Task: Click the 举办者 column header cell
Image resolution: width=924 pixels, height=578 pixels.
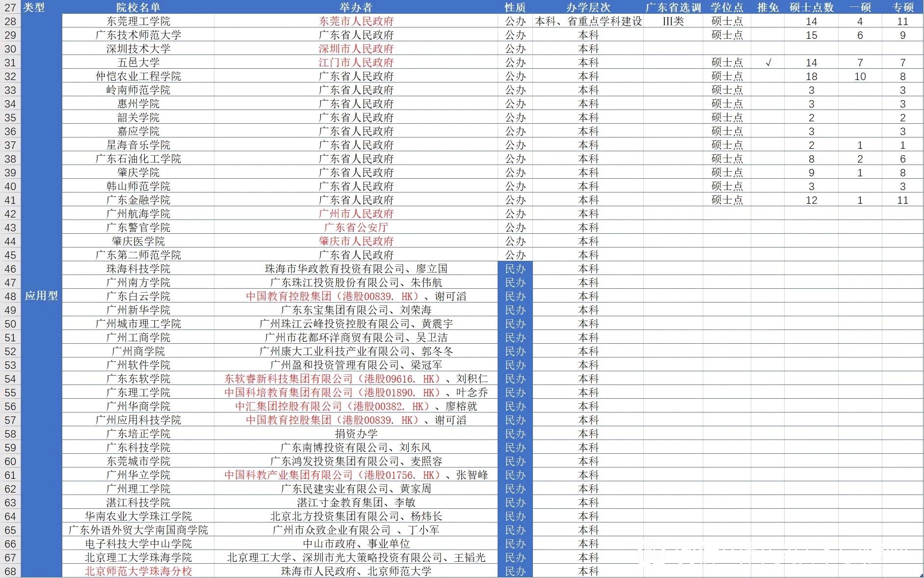Action: point(356,7)
